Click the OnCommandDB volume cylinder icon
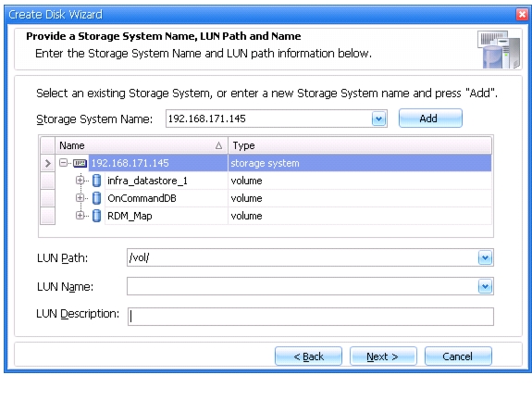This screenshot has height=400, width=532. pyautogui.click(x=97, y=198)
